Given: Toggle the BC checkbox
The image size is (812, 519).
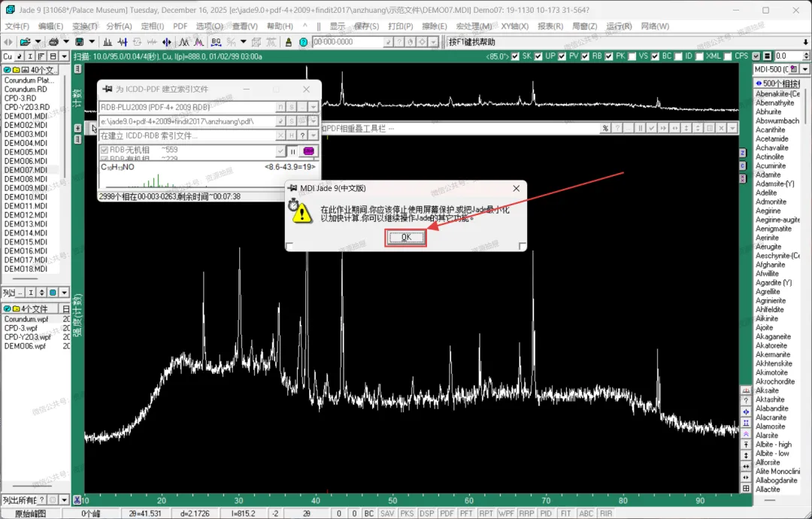Looking at the screenshot, I should (x=656, y=56).
